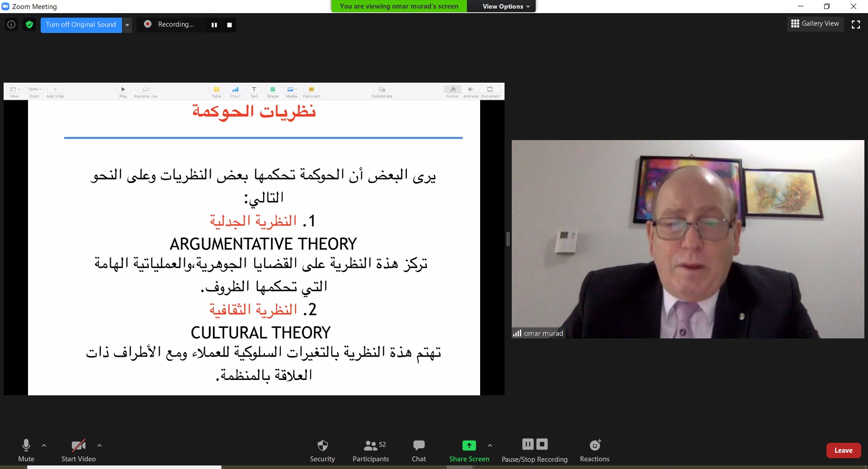Mute the microphone

26,450
